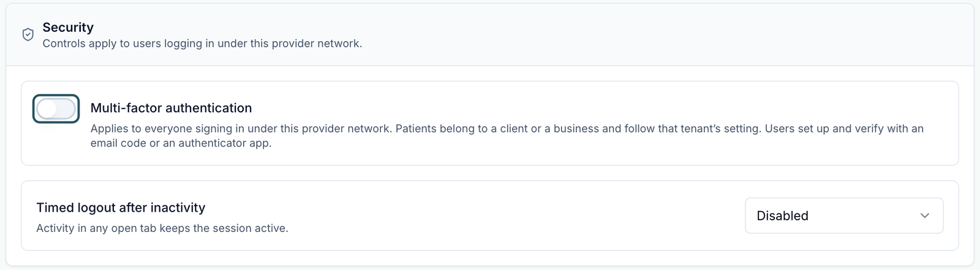
Task: Click the white knob of the MFA toggle
Action: 47,109
